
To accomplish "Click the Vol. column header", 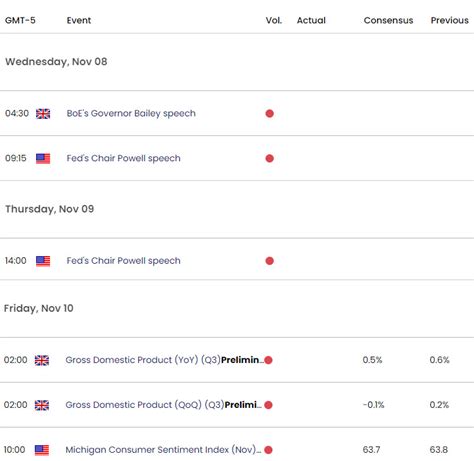I will [274, 20].
